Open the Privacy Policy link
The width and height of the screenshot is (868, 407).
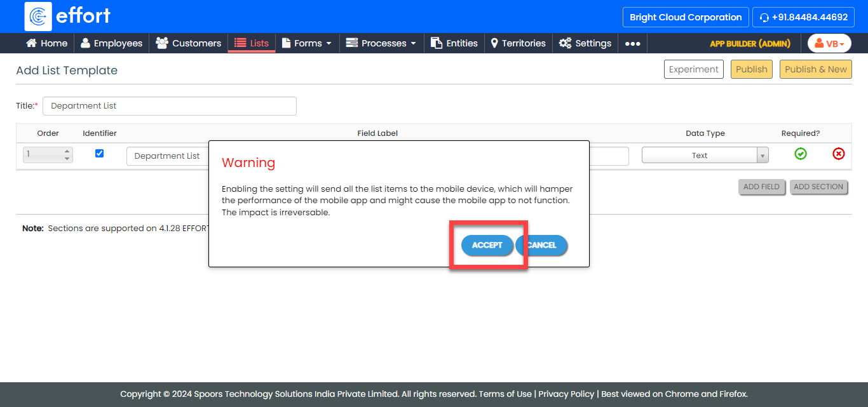pos(566,394)
